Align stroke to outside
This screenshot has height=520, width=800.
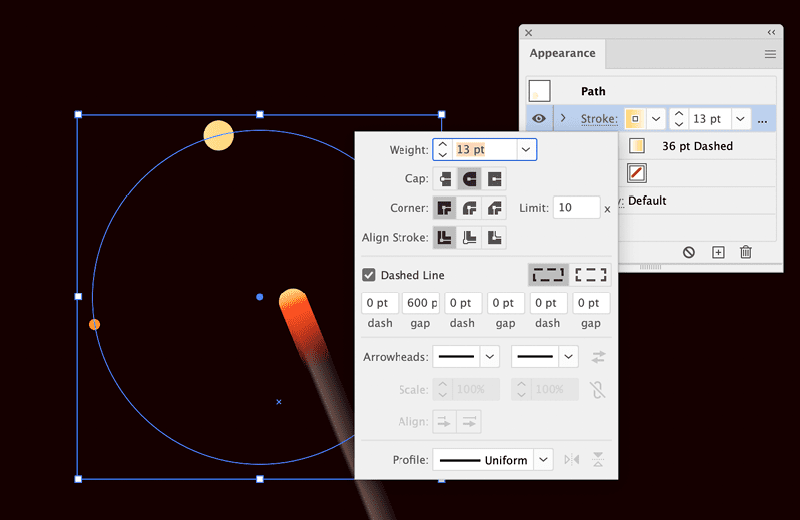click(494, 238)
